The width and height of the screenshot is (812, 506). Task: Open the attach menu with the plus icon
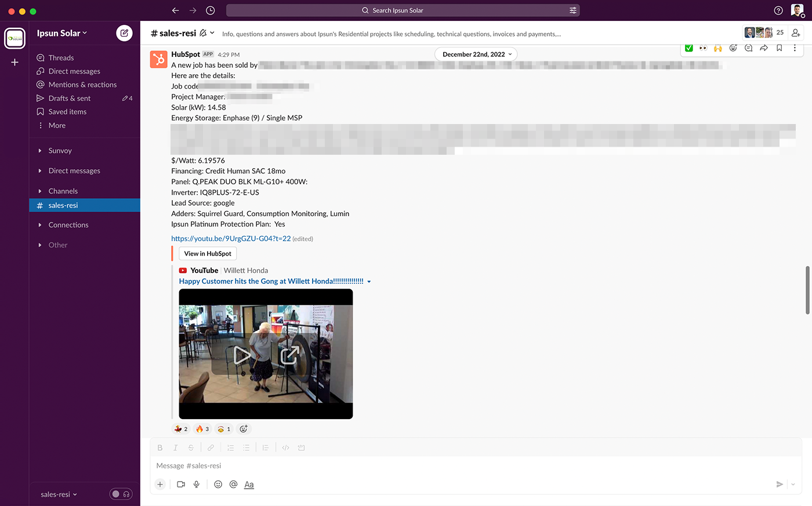(159, 484)
